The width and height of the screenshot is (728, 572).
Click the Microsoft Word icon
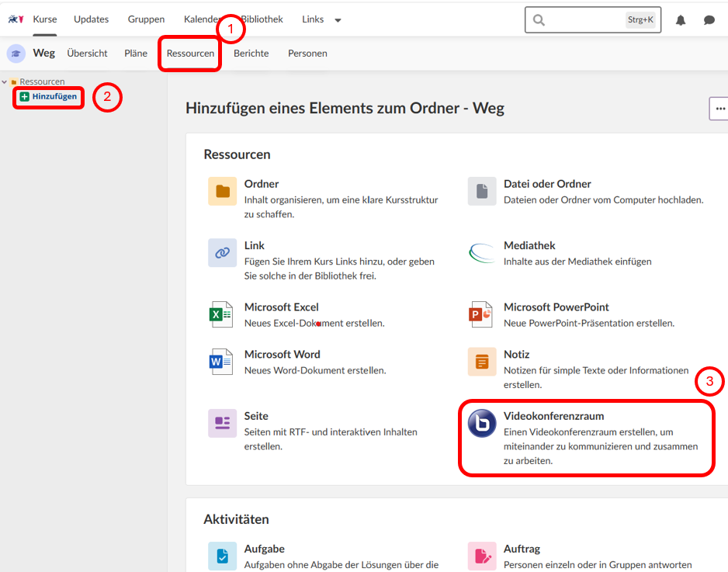pos(222,362)
